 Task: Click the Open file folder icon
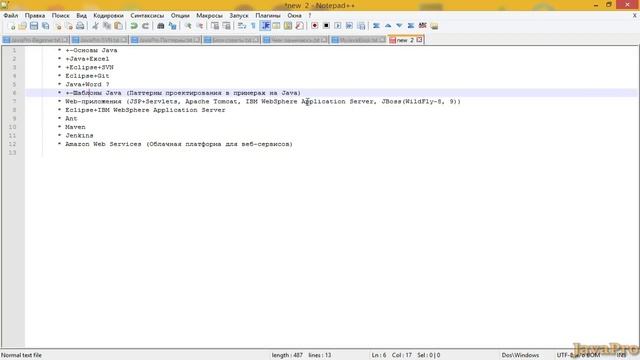[x=22, y=26]
